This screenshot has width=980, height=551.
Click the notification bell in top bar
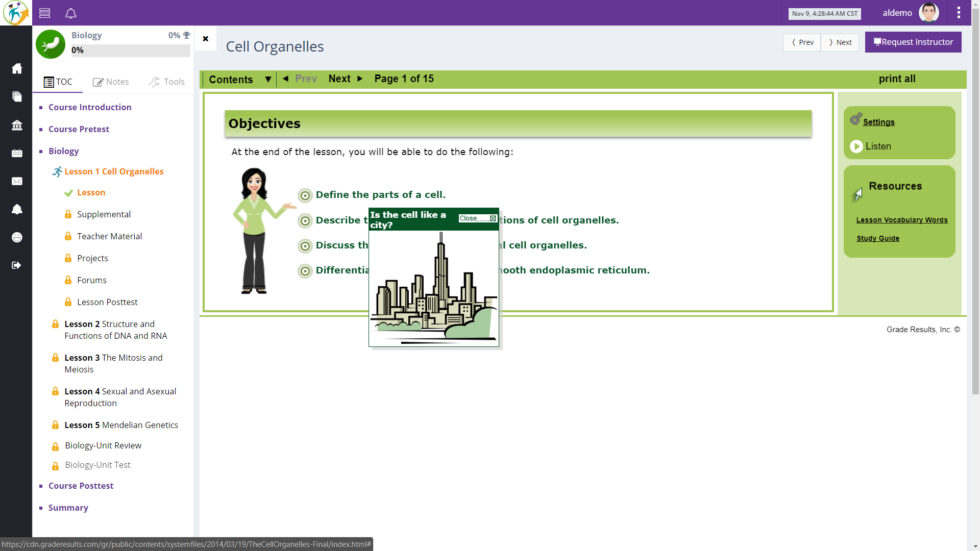71,13
